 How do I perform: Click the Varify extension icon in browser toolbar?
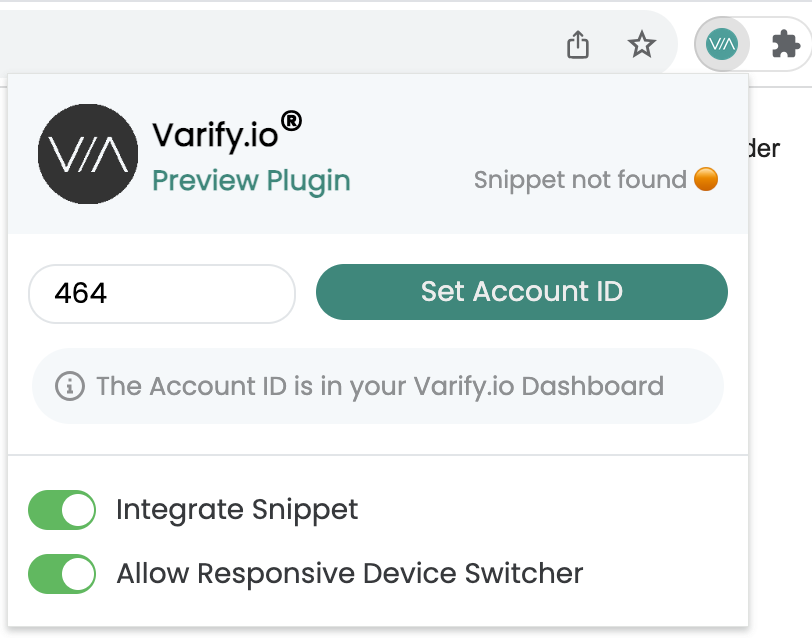point(721,45)
